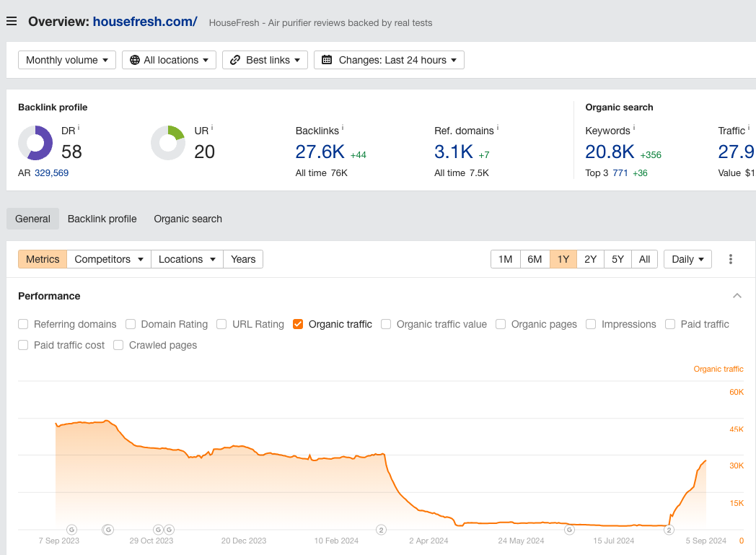Click the UR donut chart icon
Screen dimensions: 756x555
(168, 143)
